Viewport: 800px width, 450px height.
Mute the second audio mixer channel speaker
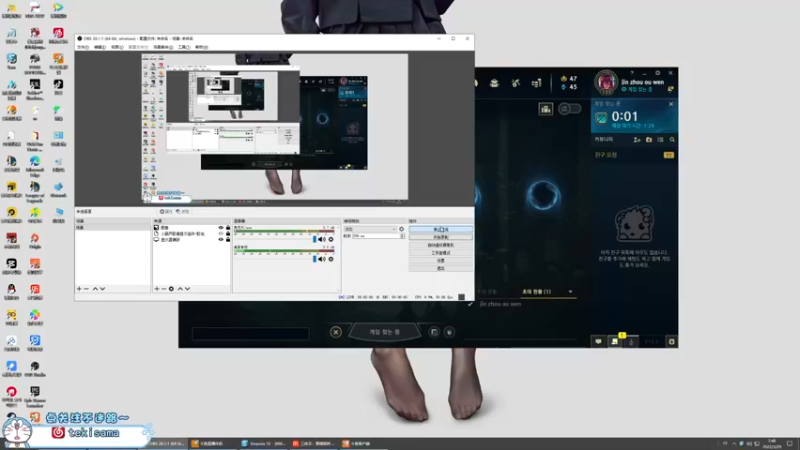(322, 259)
